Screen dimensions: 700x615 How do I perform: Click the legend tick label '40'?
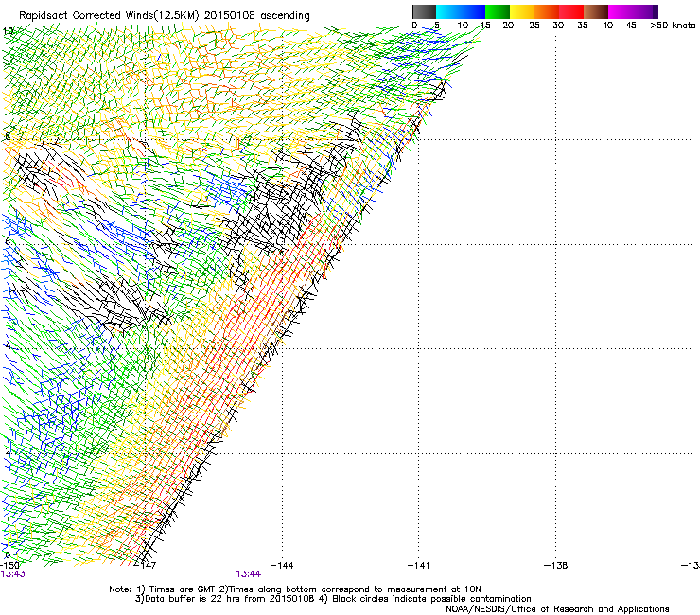pyautogui.click(x=607, y=26)
